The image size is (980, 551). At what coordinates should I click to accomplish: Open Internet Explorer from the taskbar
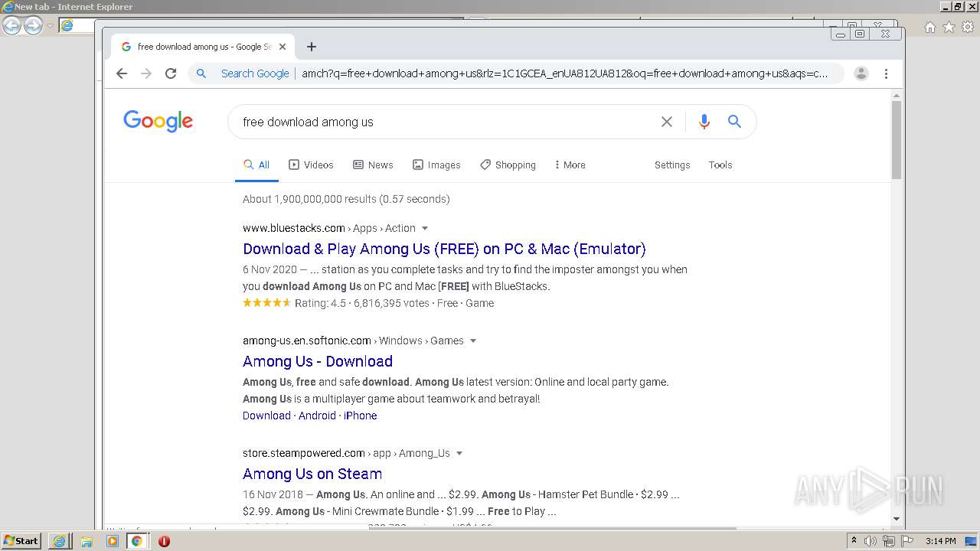click(x=59, y=541)
